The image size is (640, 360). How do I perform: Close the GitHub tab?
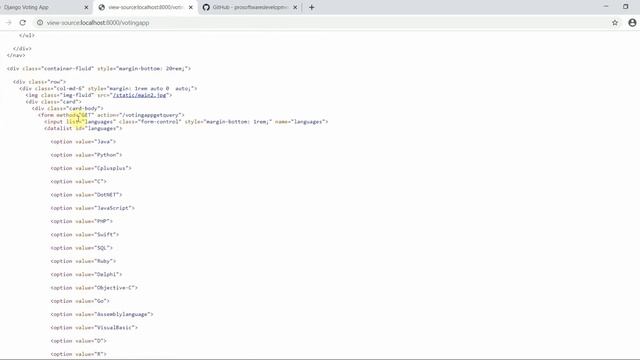coord(295,7)
